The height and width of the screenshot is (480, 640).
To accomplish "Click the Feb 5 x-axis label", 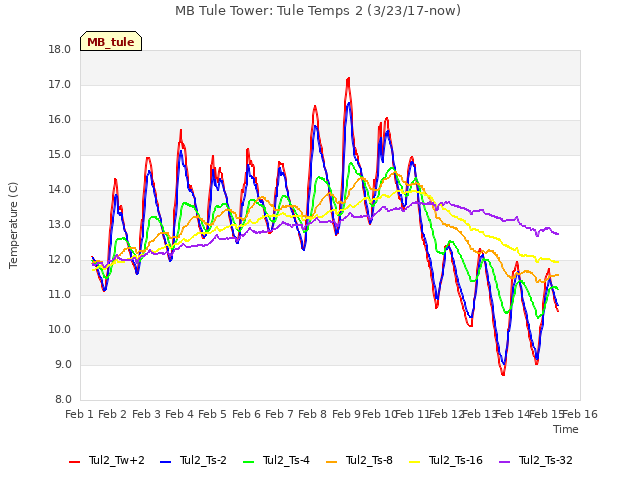I will (212, 415).
